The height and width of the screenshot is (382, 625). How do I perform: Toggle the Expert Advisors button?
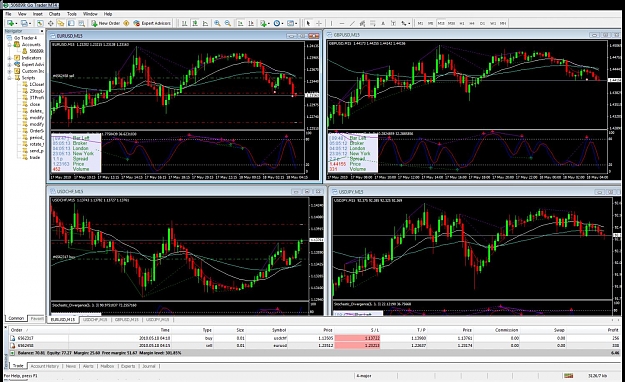152,24
